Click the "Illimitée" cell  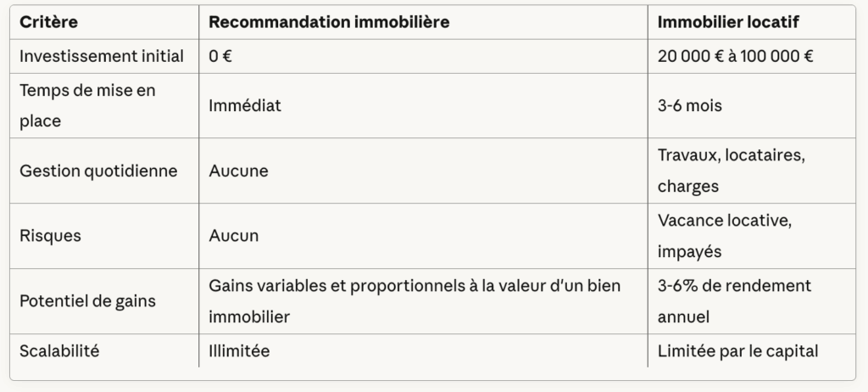(240, 350)
